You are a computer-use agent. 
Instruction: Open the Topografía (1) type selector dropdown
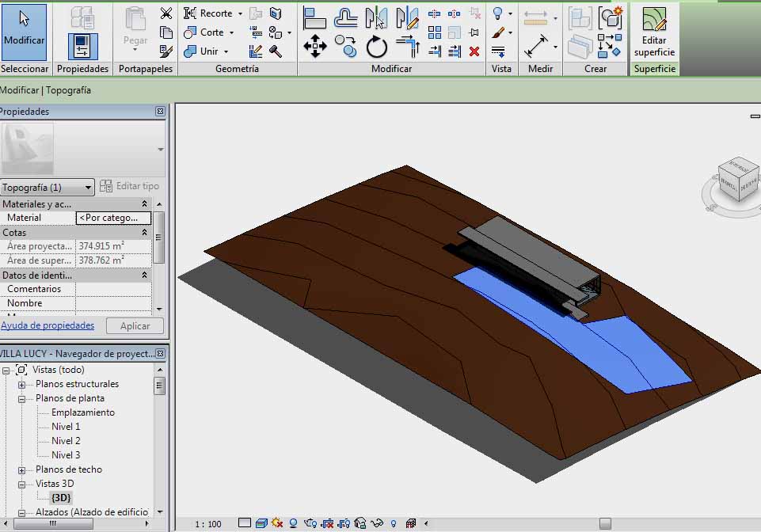tap(88, 188)
